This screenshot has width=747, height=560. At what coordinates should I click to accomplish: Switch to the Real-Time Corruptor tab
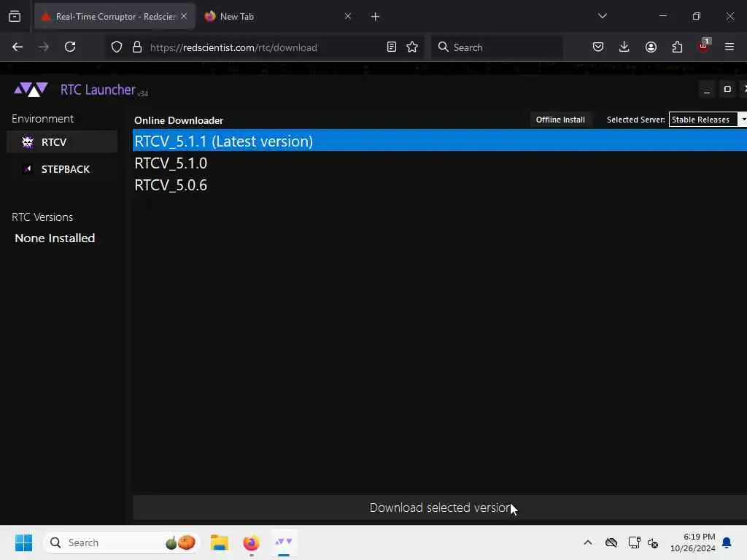coord(115,17)
